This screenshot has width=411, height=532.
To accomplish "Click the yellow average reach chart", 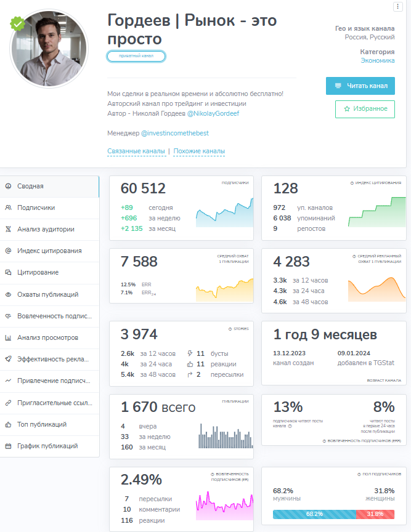I will coord(224,290).
